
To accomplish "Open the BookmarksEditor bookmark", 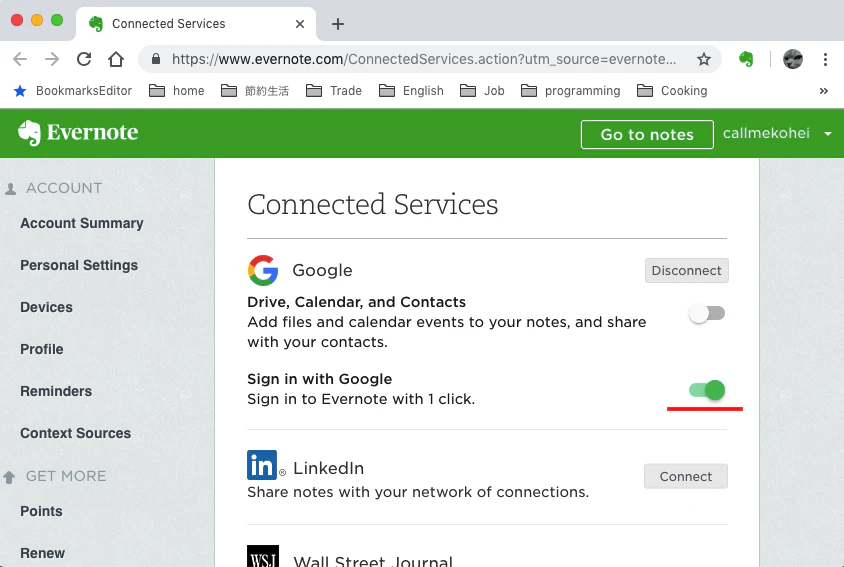I will pyautogui.click(x=73, y=91).
